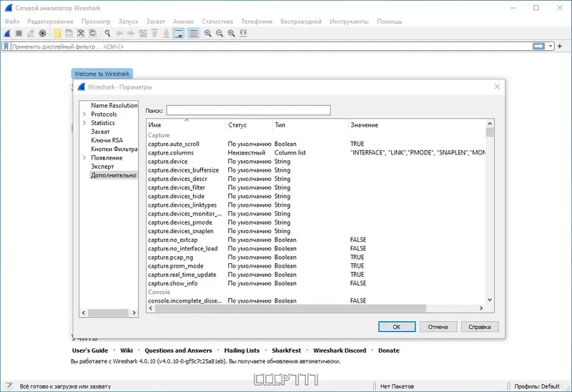572x392 pixels.
Task: Select the capture.prom_mode Boolean row
Action: (316, 265)
